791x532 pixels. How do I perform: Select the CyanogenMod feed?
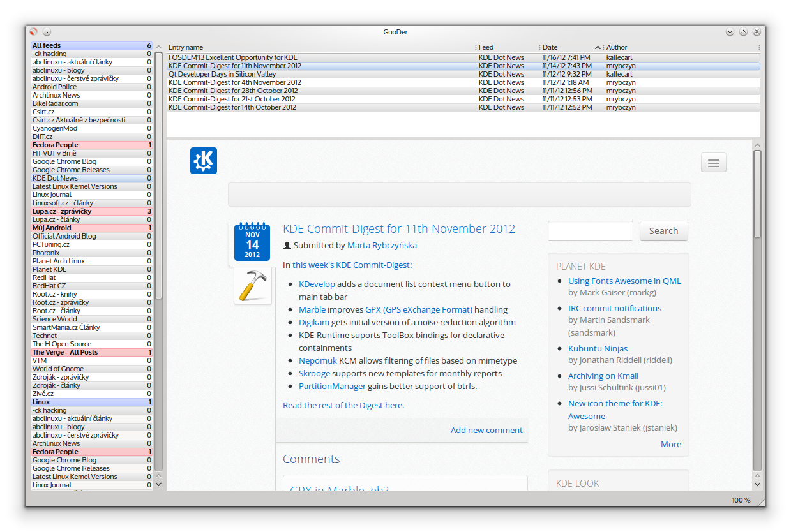coord(92,128)
